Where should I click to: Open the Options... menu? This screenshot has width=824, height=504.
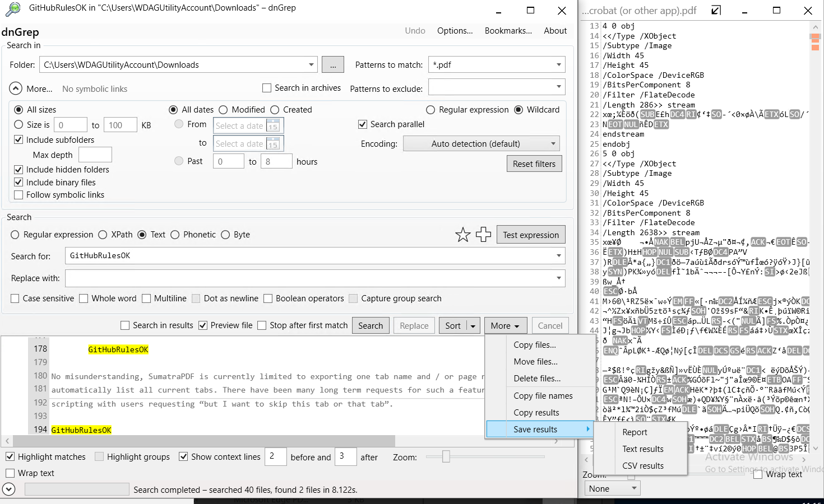click(455, 31)
